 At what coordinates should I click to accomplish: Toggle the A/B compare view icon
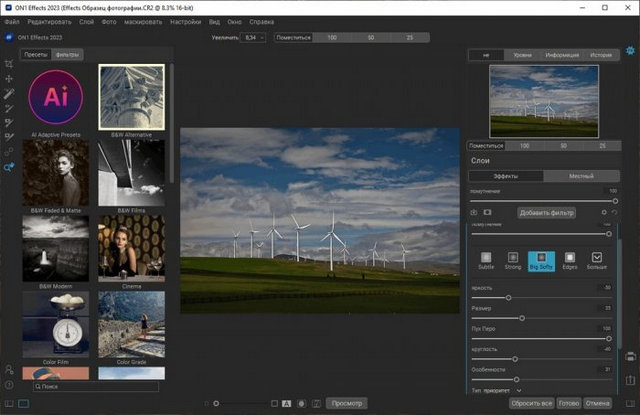click(286, 403)
